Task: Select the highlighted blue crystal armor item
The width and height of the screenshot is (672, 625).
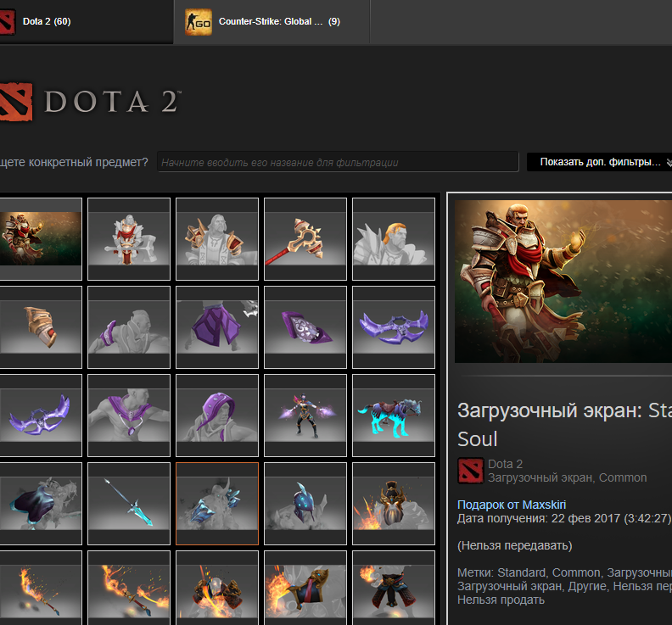Action: (x=217, y=504)
